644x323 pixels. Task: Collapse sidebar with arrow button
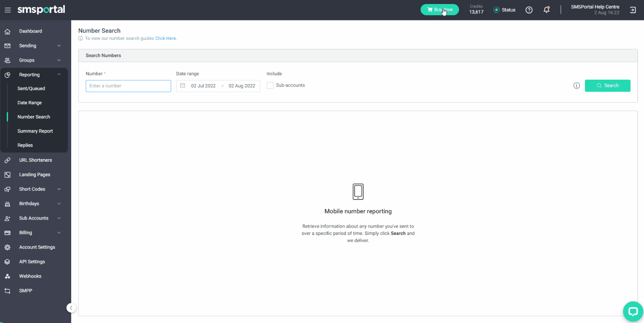(x=71, y=308)
